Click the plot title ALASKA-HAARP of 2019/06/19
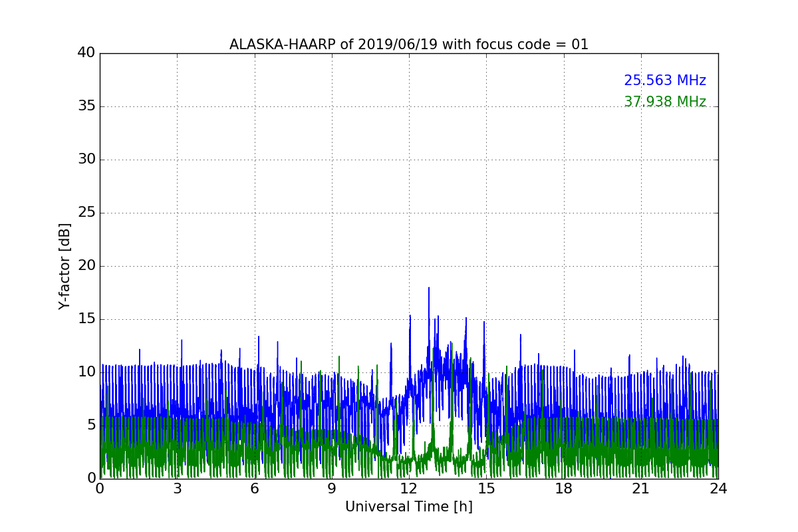Viewport: 798px width, 532px height. [x=409, y=45]
